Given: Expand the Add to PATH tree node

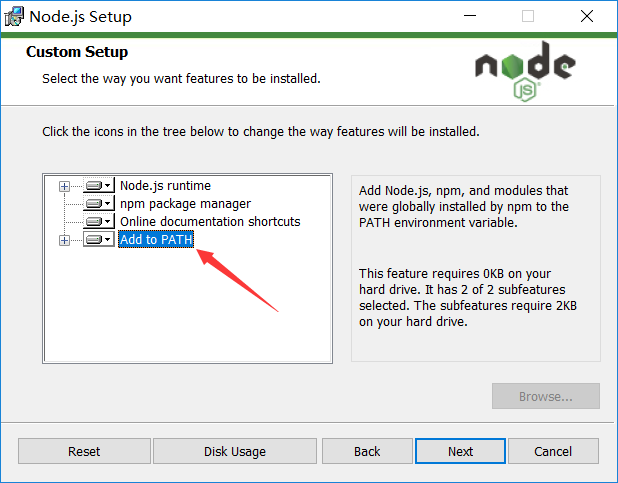Looking at the screenshot, I should (64, 240).
